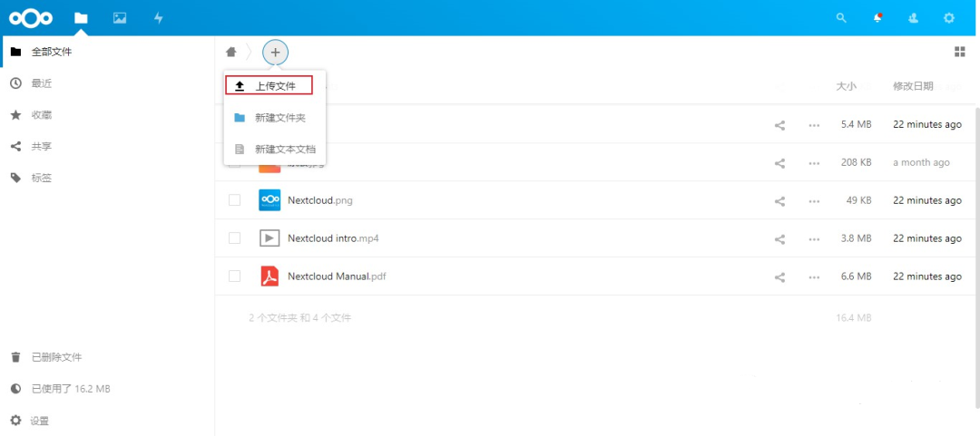Open the Nextcloud Manual.pdf file name

pos(337,276)
